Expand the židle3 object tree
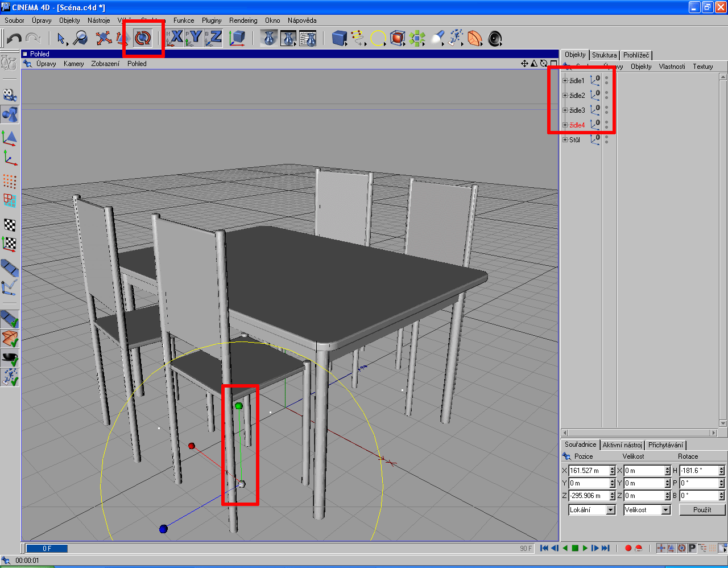This screenshot has height=568, width=728. [565, 110]
